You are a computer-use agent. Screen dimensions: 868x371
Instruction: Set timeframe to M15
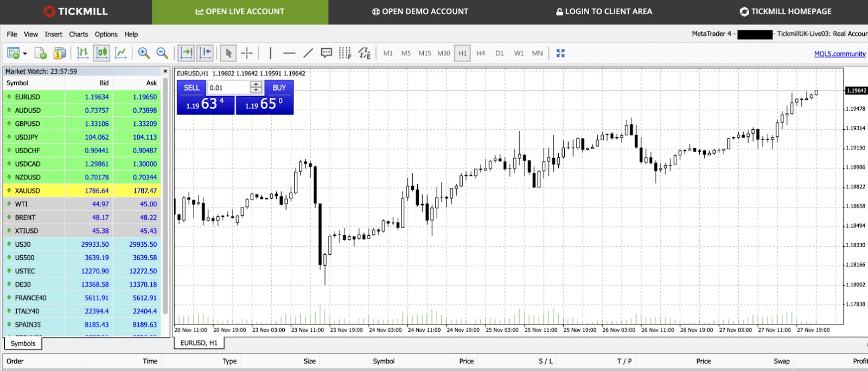[425, 53]
